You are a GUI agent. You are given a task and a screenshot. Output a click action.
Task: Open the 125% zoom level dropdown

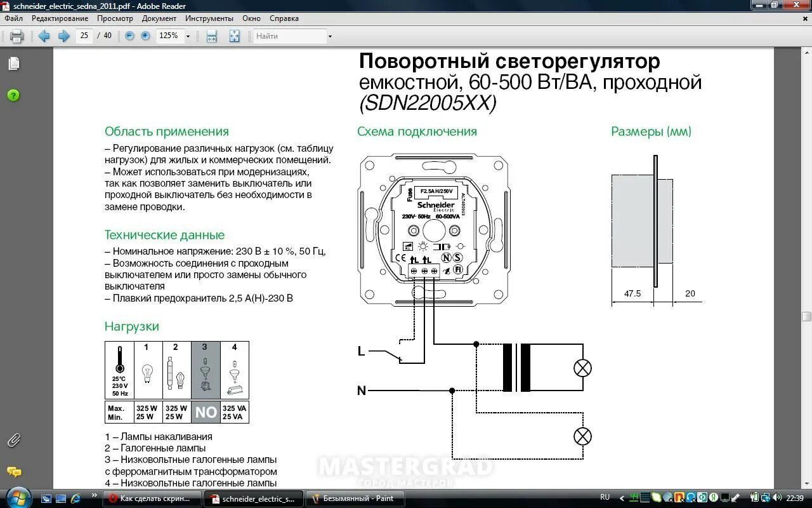[188, 36]
